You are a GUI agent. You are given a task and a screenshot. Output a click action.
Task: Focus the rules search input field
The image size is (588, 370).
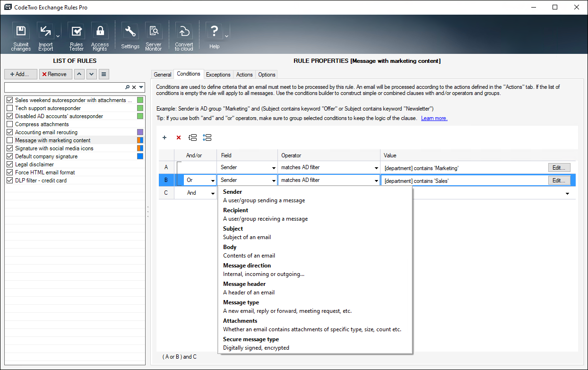(64, 87)
